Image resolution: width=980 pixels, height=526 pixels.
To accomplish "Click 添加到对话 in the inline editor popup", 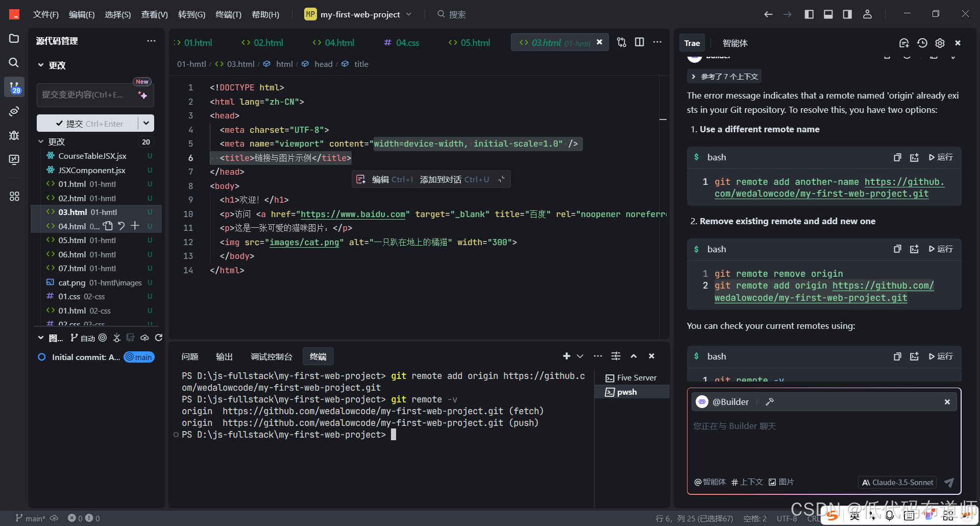I will pyautogui.click(x=454, y=179).
